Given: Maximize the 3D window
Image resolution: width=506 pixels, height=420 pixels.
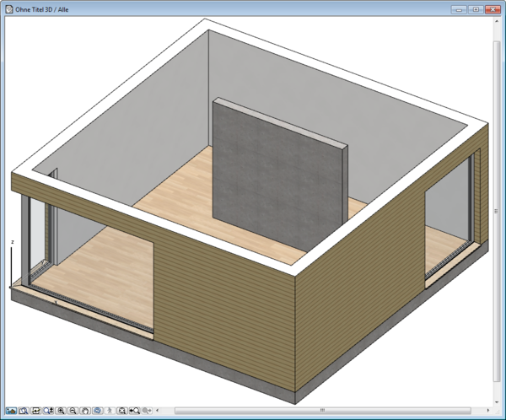Looking at the screenshot, I should click(x=476, y=9).
